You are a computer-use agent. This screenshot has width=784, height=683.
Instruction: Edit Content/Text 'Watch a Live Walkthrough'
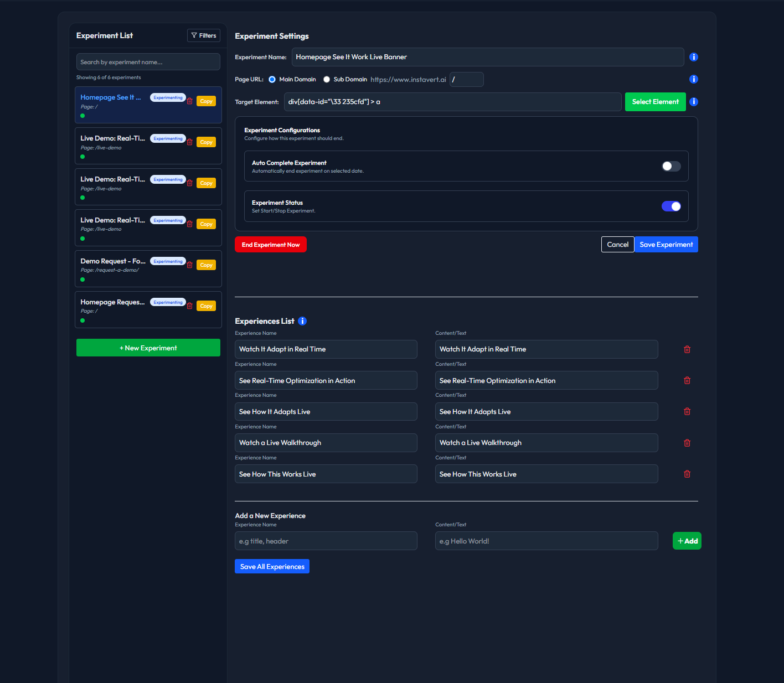pos(546,443)
